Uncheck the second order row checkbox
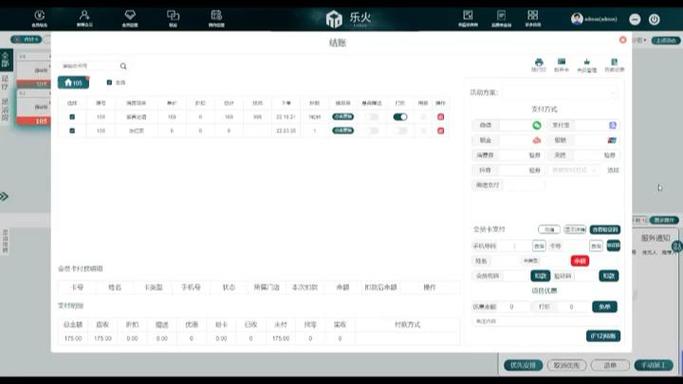 pyautogui.click(x=72, y=131)
